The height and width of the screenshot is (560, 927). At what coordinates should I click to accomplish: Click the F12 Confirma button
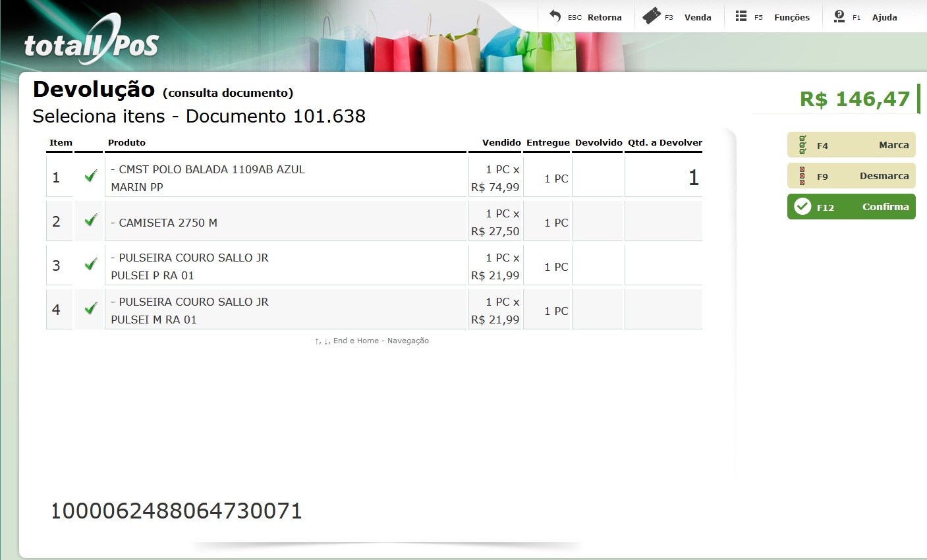pos(851,207)
